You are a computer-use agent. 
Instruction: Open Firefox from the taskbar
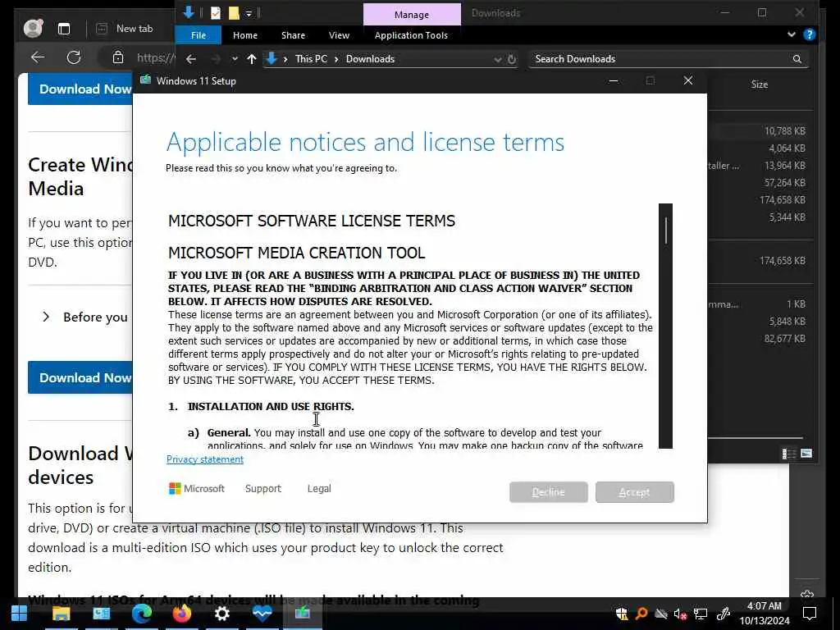(x=181, y=613)
